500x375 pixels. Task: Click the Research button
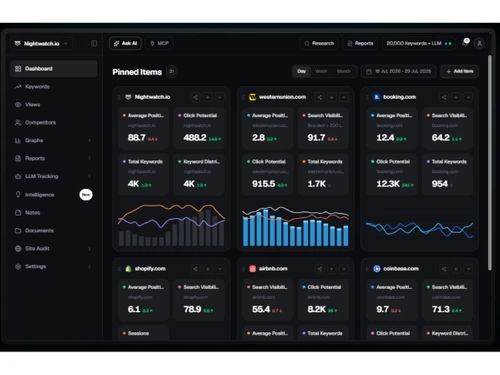(319, 43)
